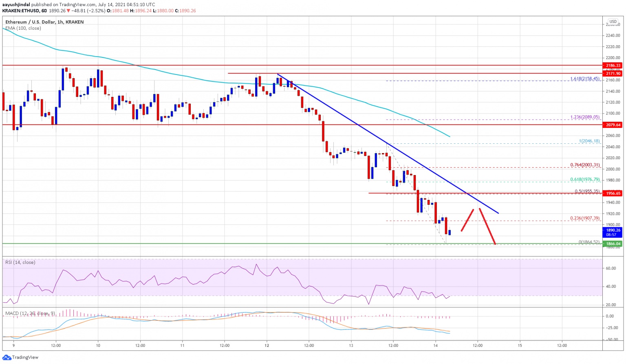Click the RSI (14, close) indicator label

tap(20, 262)
